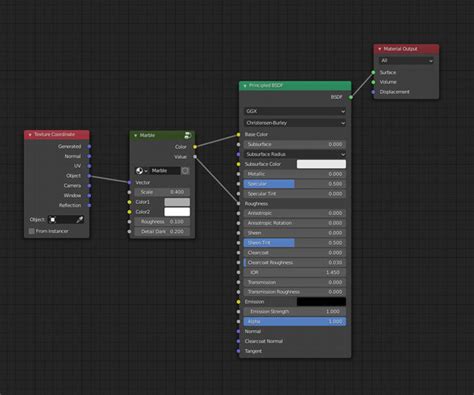The image size is (474, 395).
Task: Select the Principled BSDF node title
Action: [x=266, y=85]
